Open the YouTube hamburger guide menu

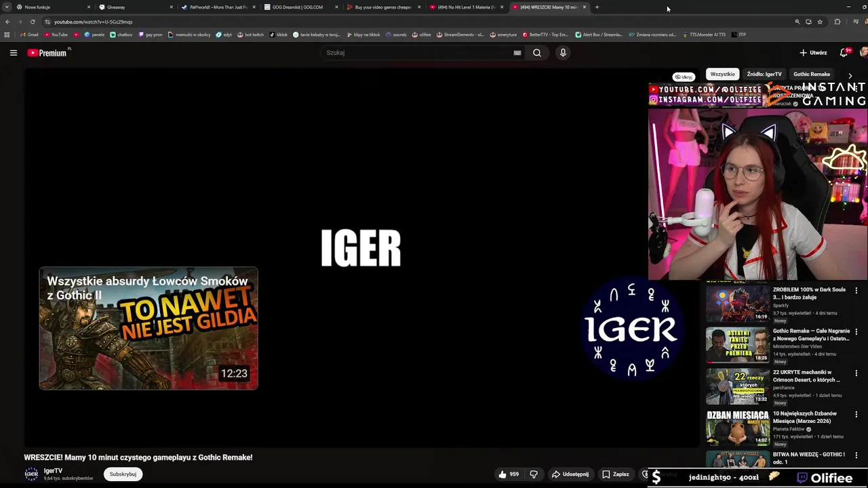tap(13, 53)
